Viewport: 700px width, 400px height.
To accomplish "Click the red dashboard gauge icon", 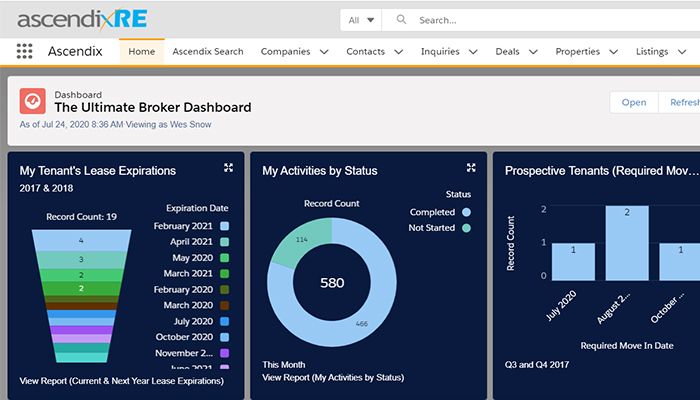I will [x=33, y=101].
